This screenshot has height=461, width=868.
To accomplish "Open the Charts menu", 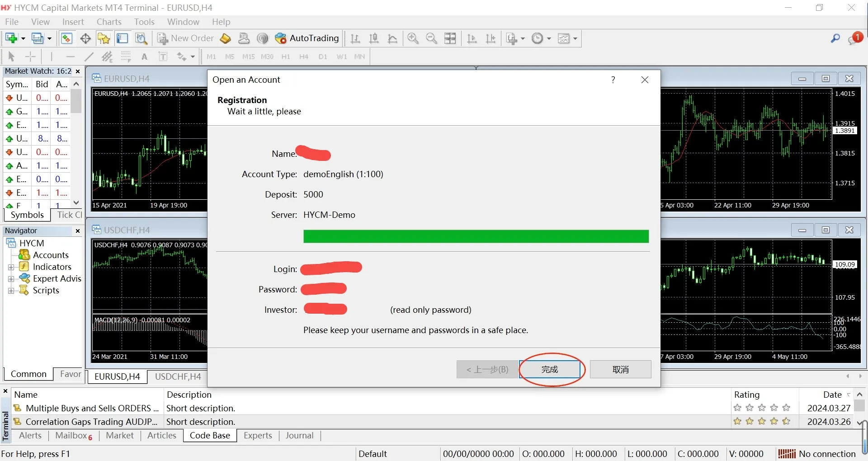I will [109, 22].
